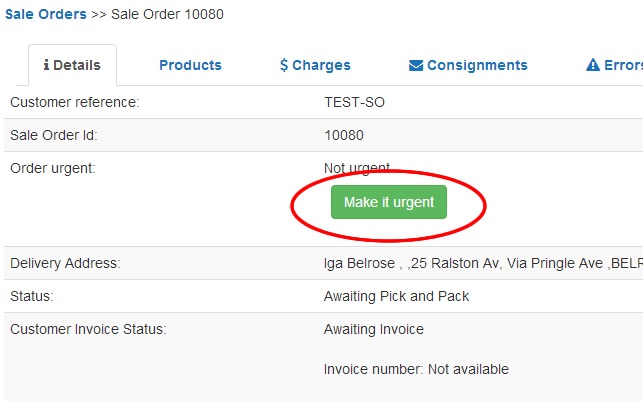Open the Charges tab label
This screenshot has height=401, width=643.
click(x=322, y=65)
